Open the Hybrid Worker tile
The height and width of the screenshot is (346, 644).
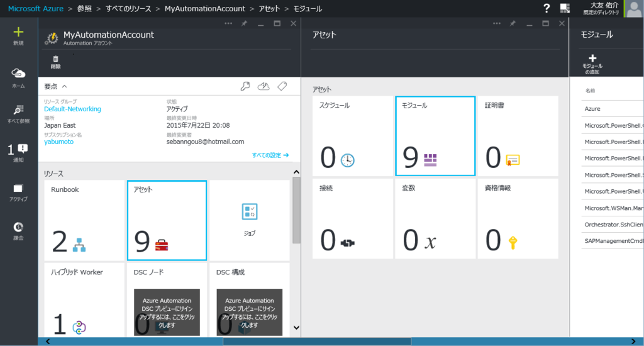click(84, 300)
